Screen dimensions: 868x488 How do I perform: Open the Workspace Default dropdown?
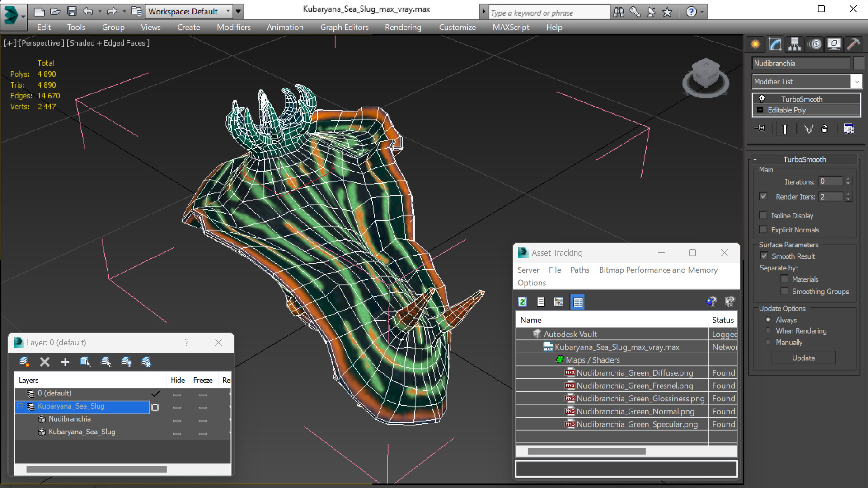pos(228,11)
